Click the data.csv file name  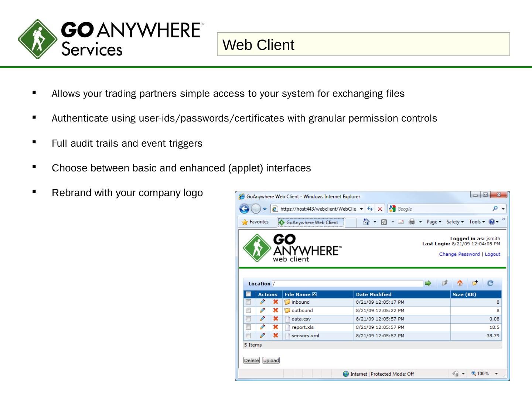[301, 319]
